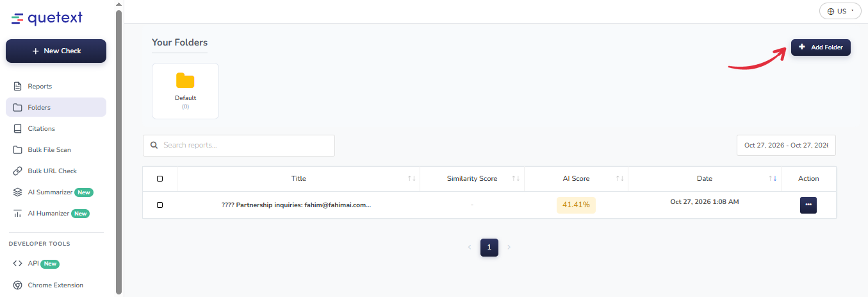Click the Chrome Extension icon
The width and height of the screenshot is (868, 297).
coord(18,285)
